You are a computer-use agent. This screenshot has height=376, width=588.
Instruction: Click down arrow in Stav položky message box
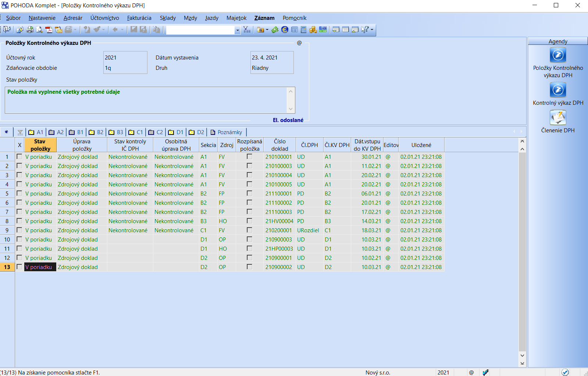tap(291, 109)
